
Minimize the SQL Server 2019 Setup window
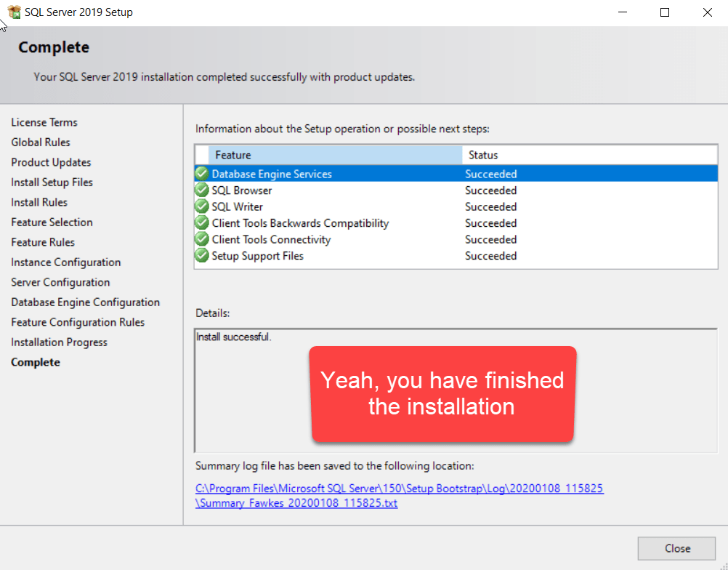[623, 12]
